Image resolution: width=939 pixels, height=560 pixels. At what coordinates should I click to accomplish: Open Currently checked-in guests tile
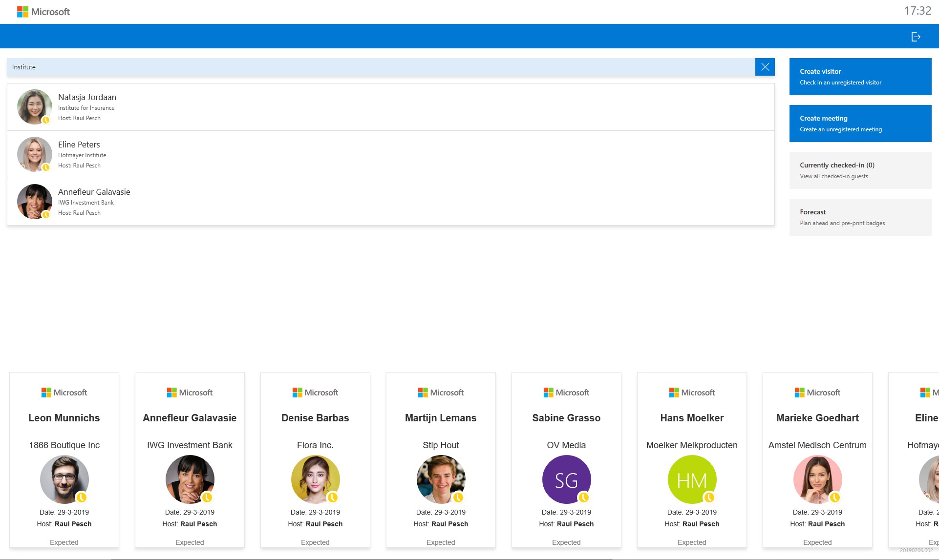click(x=860, y=170)
